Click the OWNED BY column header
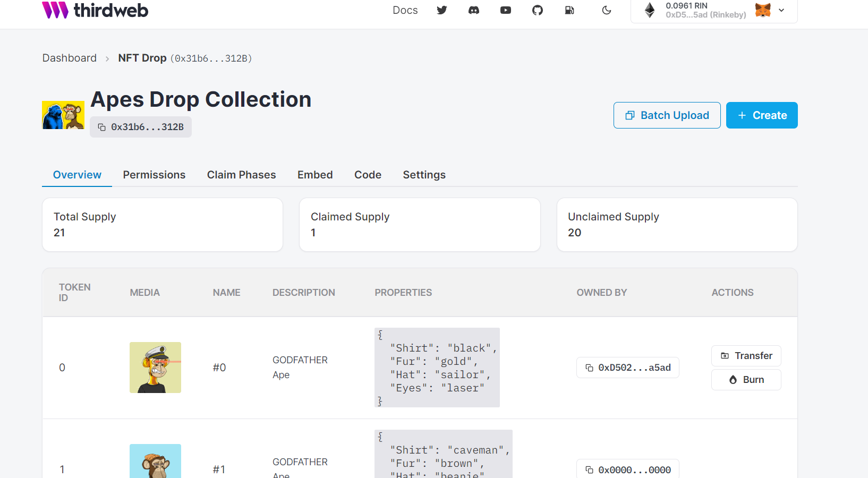868x478 pixels. (602, 293)
